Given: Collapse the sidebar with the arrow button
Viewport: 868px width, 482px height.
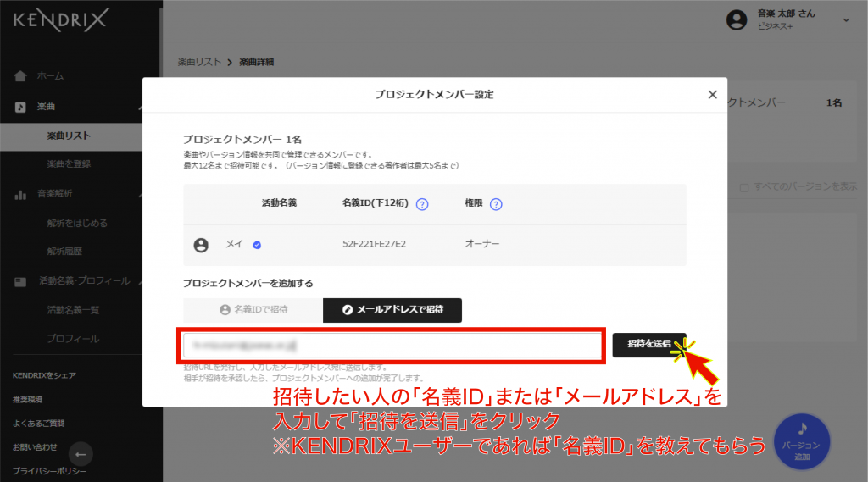Looking at the screenshot, I should click(82, 452).
